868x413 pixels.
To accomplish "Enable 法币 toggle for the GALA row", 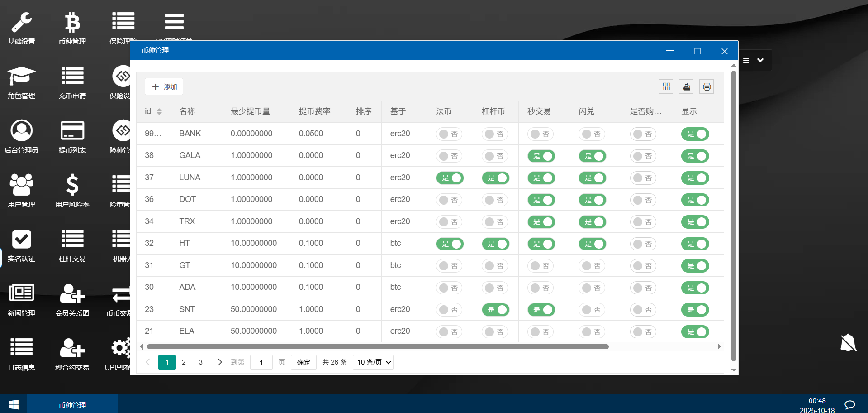I will pos(449,156).
